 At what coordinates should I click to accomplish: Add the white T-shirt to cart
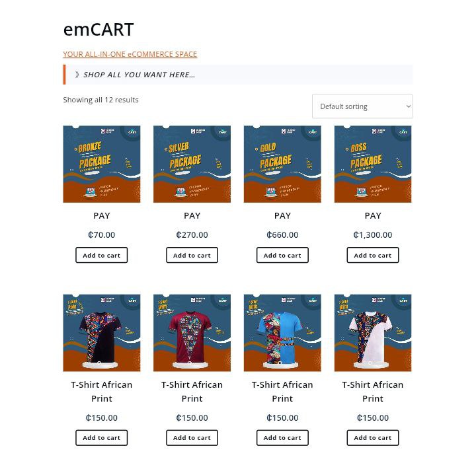click(373, 437)
